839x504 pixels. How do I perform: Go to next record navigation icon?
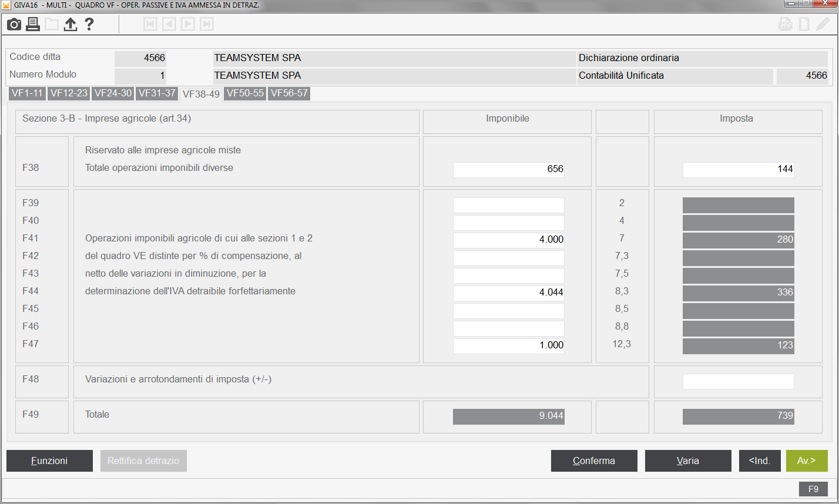[187, 24]
